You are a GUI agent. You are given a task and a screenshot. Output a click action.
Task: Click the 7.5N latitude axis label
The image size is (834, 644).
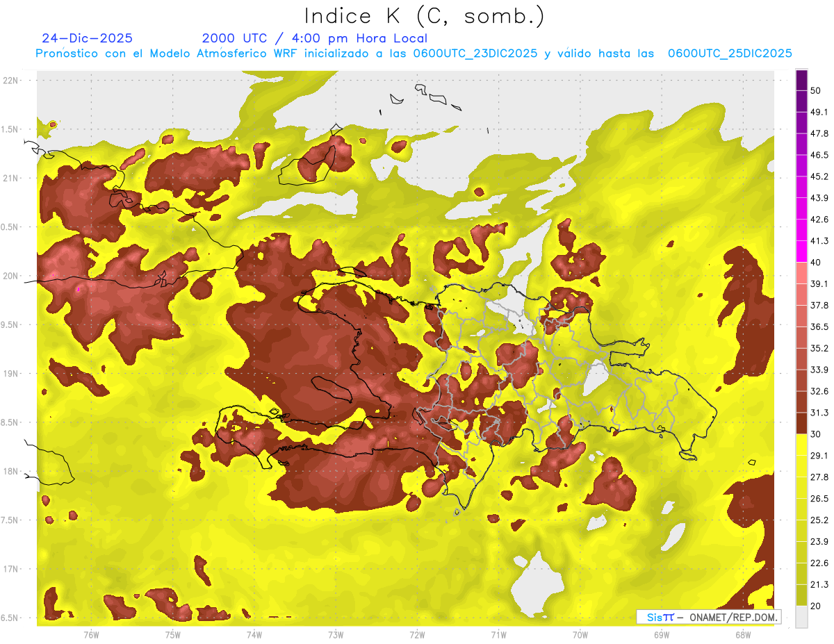click(10, 520)
